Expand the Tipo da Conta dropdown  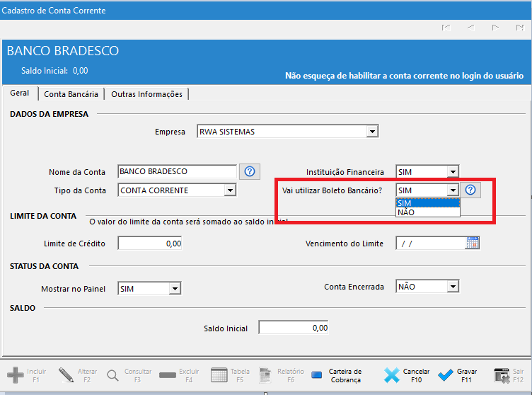[230, 190]
